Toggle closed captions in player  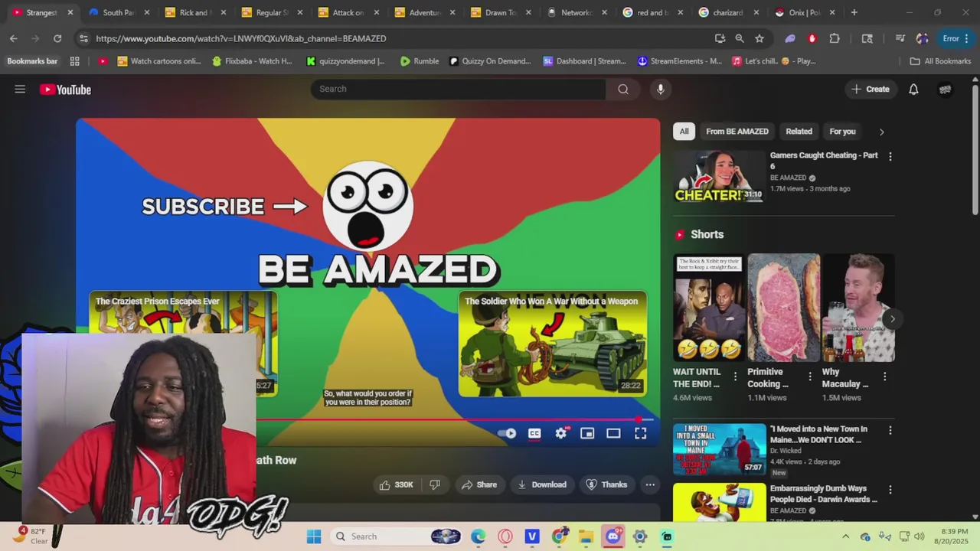[x=534, y=433]
